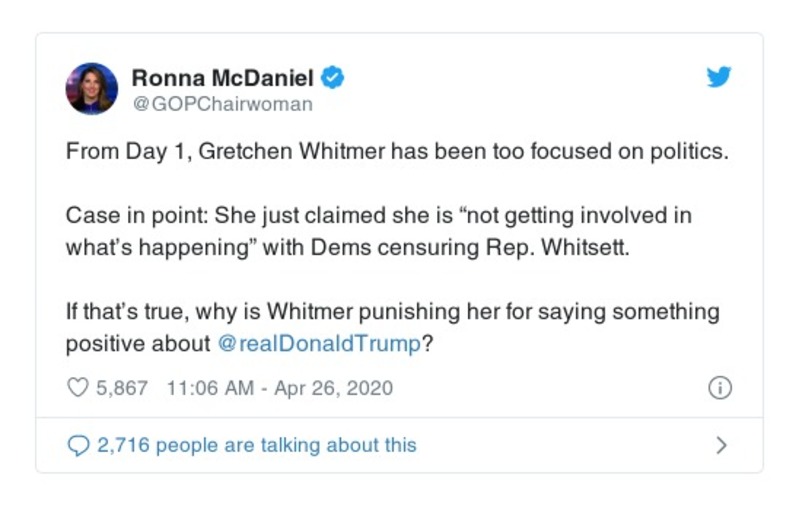Expand conversation with the right chevron arrow

721,446
